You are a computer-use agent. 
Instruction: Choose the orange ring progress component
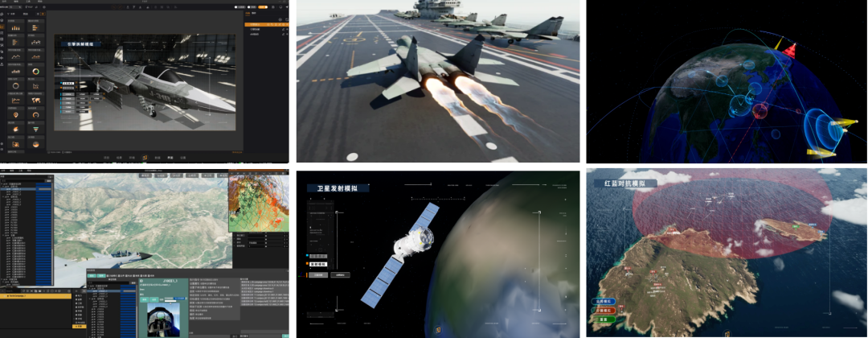[16, 85]
